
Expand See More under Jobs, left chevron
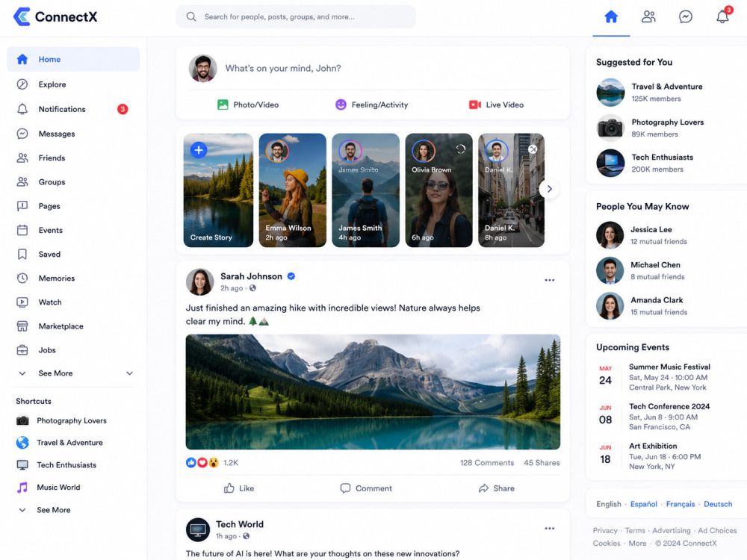(22, 373)
